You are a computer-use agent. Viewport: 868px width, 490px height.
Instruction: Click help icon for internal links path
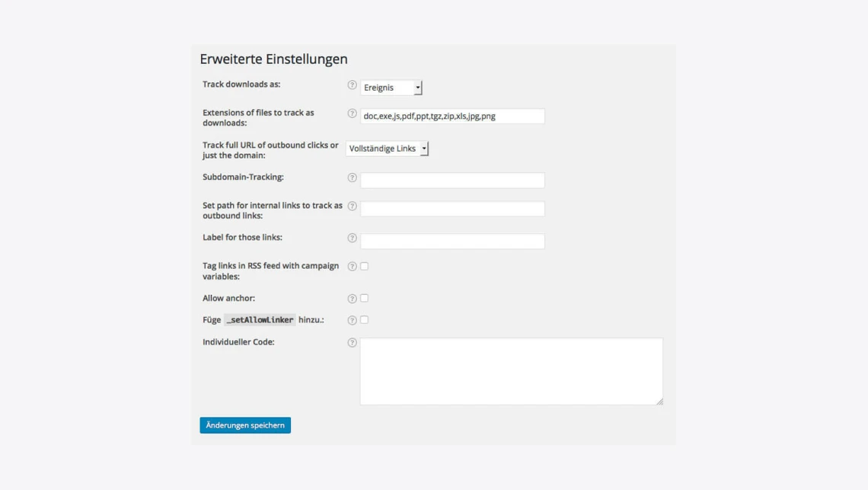pyautogui.click(x=352, y=206)
